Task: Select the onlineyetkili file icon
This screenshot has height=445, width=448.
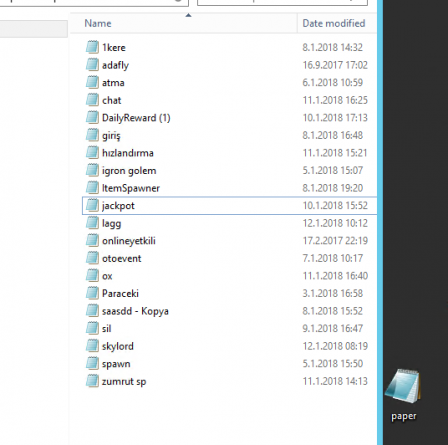Action: (92, 240)
